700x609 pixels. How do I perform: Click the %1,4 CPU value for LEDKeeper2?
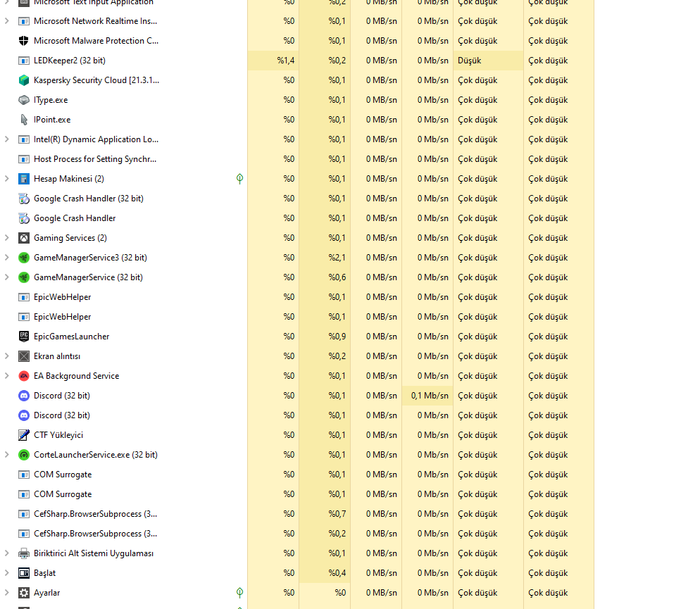(x=286, y=61)
